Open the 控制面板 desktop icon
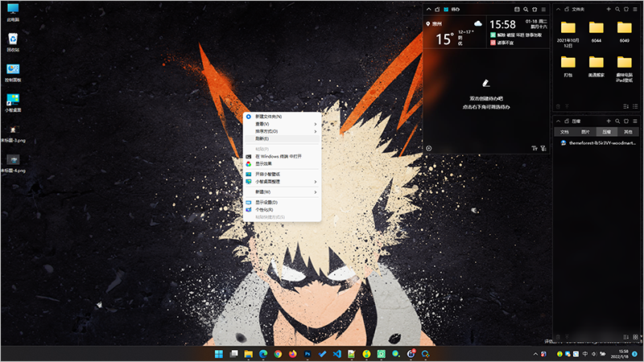The width and height of the screenshot is (644, 362). (x=13, y=72)
